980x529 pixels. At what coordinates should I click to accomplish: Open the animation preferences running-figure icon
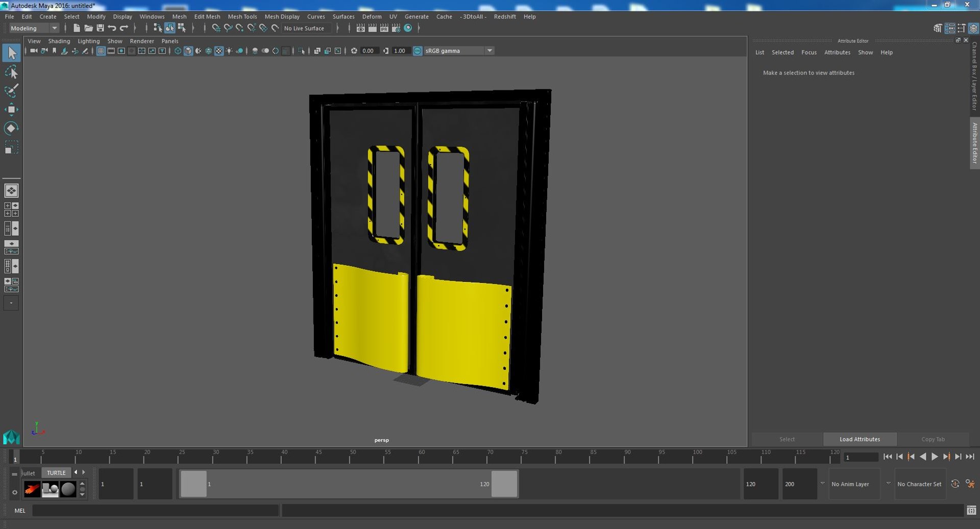tap(970, 484)
